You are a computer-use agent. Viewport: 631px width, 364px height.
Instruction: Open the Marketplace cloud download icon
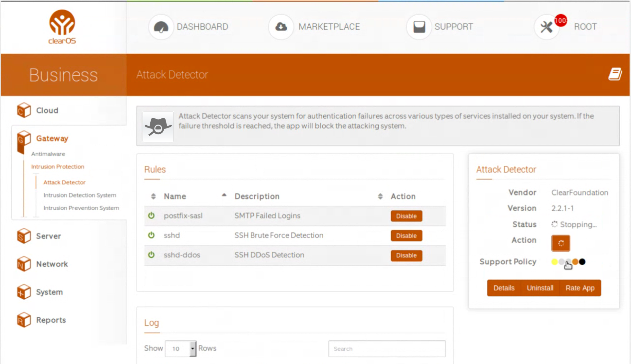(281, 27)
